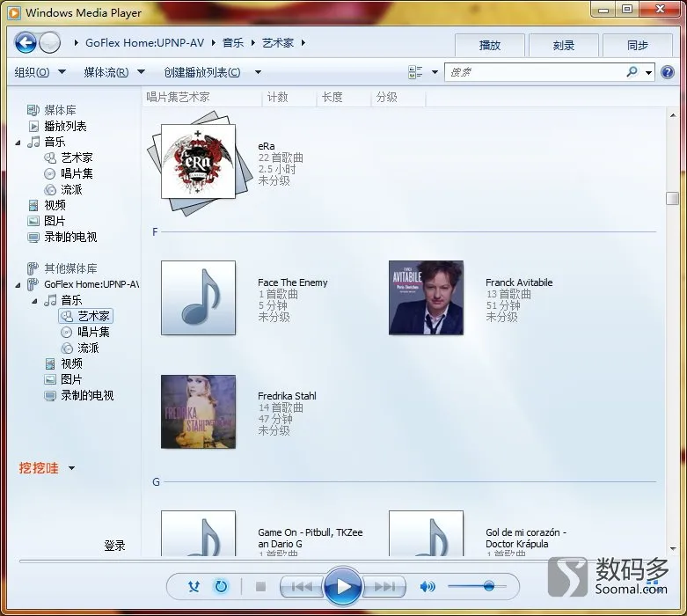This screenshot has width=687, height=616.
Task: Switch to the 播放 tab
Action: tap(490, 45)
